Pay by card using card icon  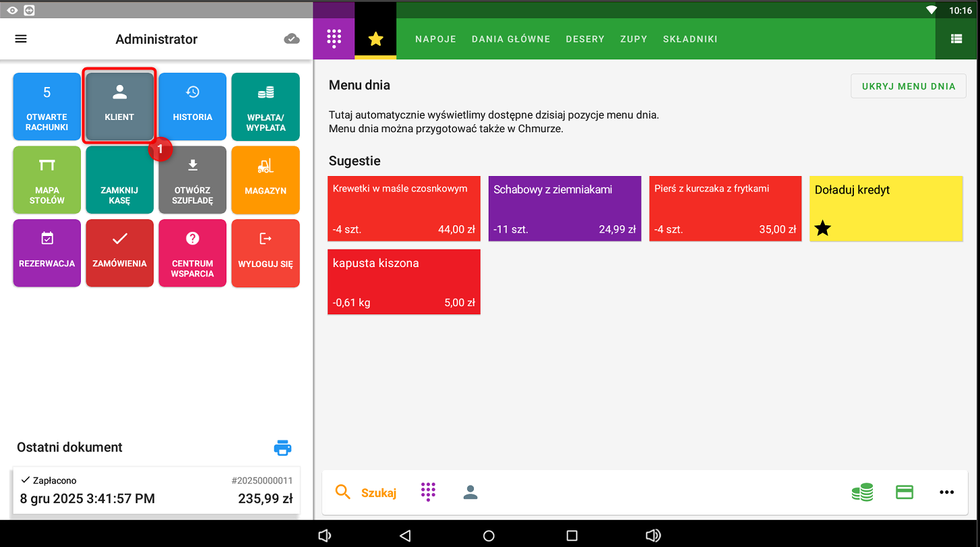click(905, 492)
